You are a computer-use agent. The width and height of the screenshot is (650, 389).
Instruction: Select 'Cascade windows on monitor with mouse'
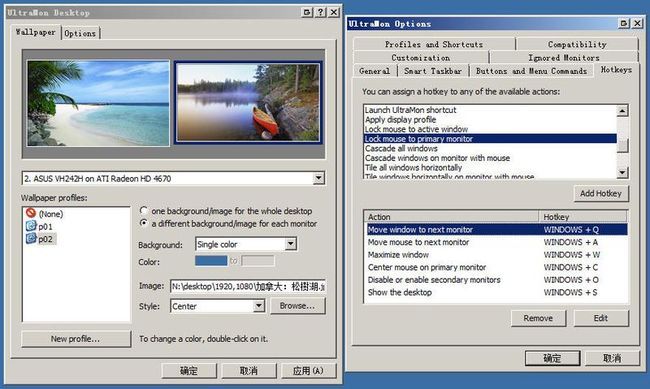pos(490,158)
